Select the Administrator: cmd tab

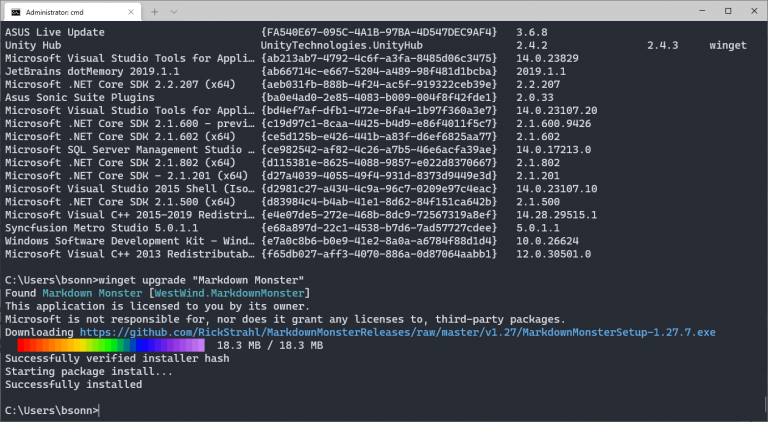pyautogui.click(x=72, y=12)
